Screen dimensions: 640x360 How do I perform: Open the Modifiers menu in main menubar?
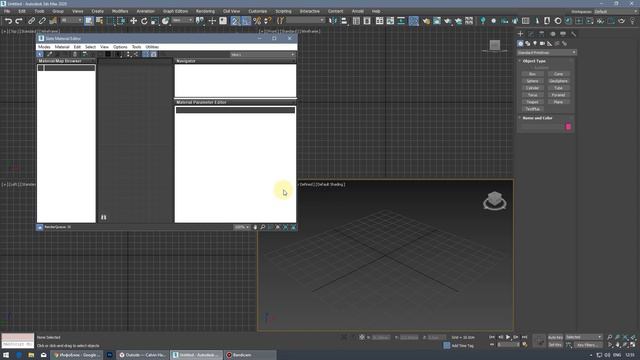pos(120,11)
